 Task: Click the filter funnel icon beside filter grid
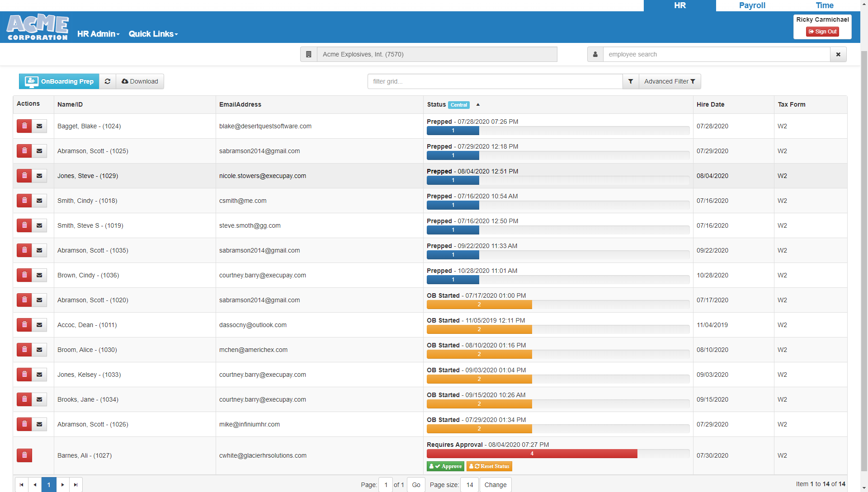tap(630, 81)
